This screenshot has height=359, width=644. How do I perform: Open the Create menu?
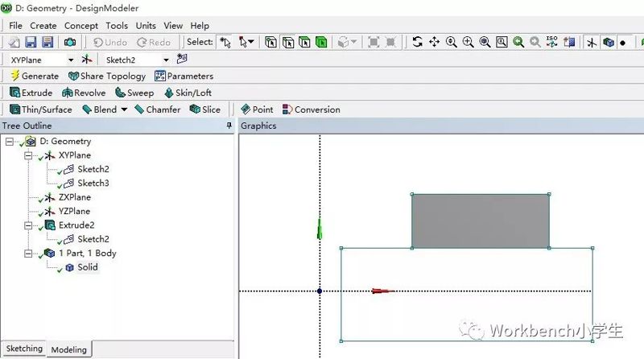tap(43, 26)
